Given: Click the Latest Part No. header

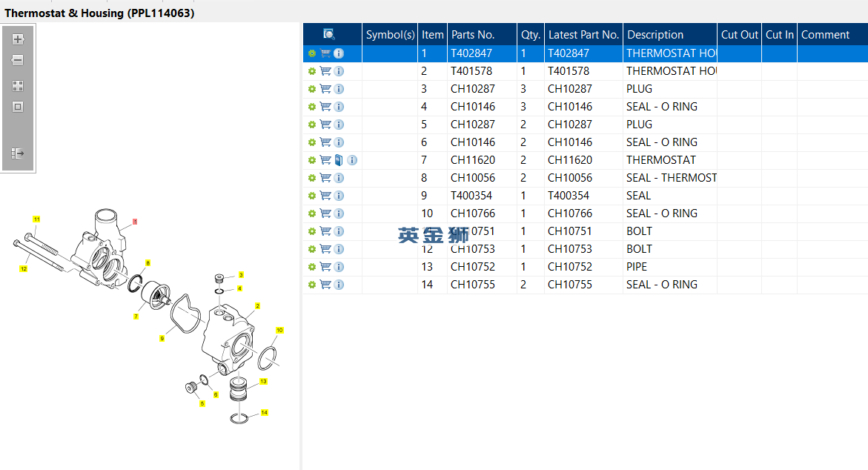Looking at the screenshot, I should (x=583, y=34).
